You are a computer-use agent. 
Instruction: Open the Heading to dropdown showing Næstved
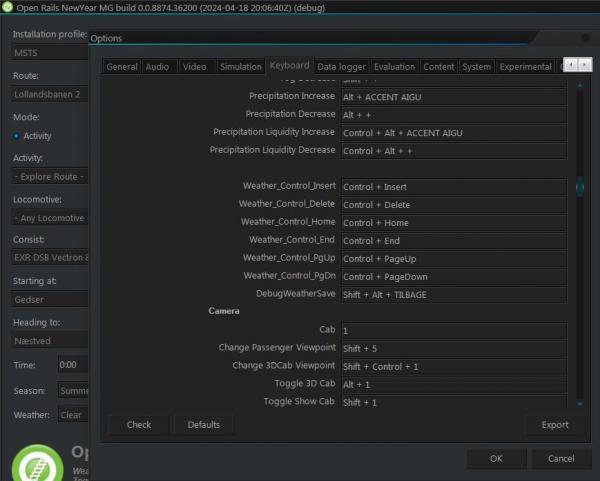(50, 341)
